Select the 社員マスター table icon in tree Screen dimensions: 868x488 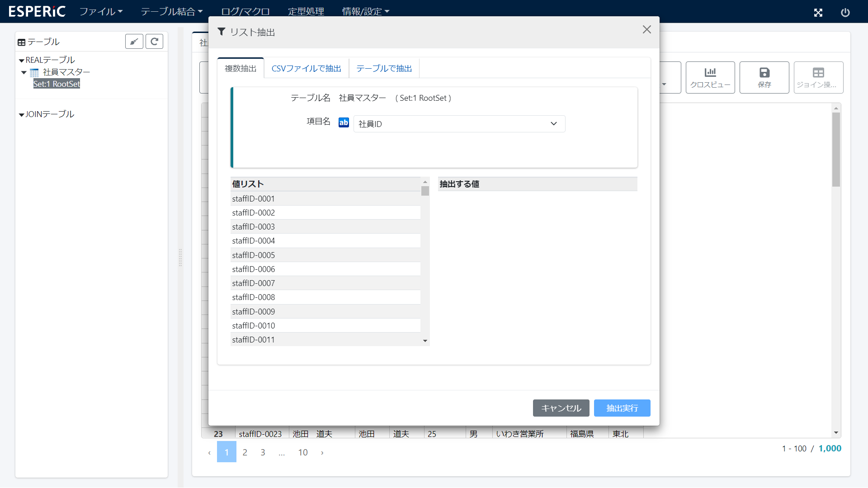[34, 72]
